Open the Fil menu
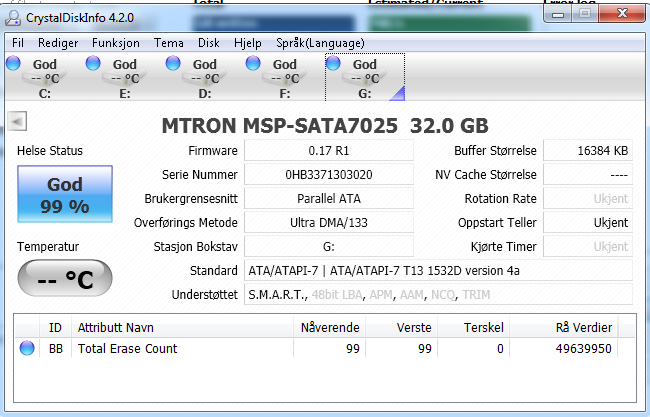Image resolution: width=650 pixels, height=417 pixels. [18, 43]
